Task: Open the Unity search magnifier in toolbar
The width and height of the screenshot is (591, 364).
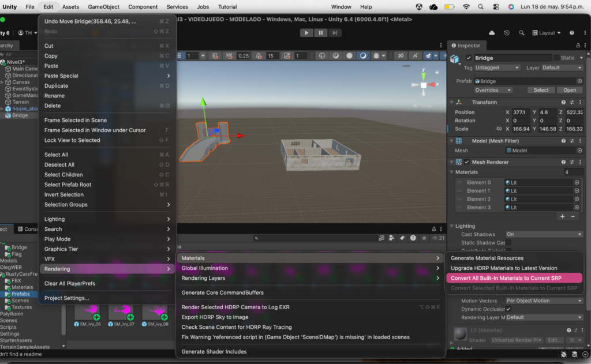Action: point(521,33)
